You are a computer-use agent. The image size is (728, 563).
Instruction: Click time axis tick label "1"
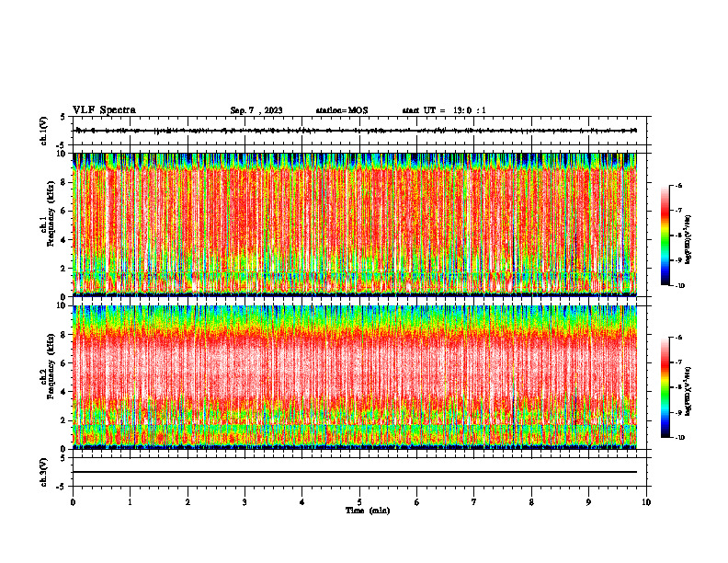point(130,502)
